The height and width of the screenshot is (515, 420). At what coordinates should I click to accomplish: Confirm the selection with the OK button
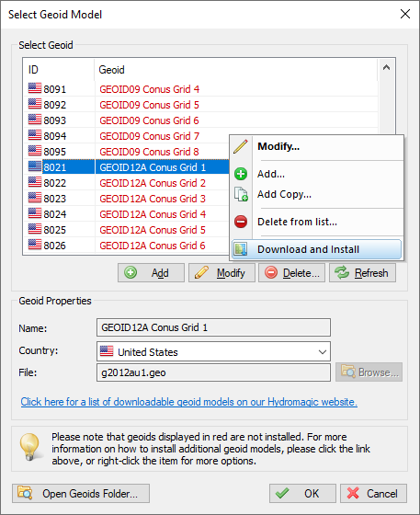click(x=302, y=493)
